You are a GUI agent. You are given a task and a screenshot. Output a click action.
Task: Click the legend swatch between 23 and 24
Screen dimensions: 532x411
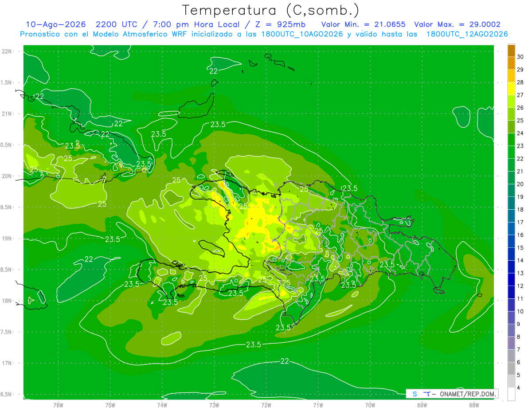(511, 140)
